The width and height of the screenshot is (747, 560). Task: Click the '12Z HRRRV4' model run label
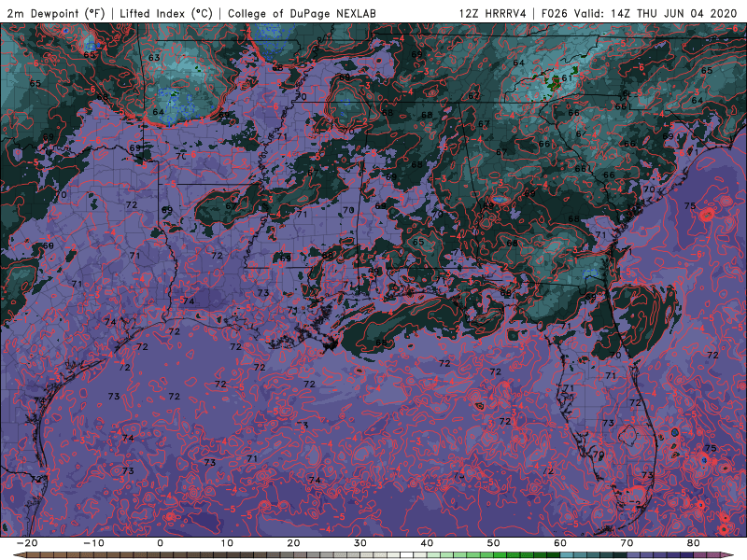pos(493,13)
